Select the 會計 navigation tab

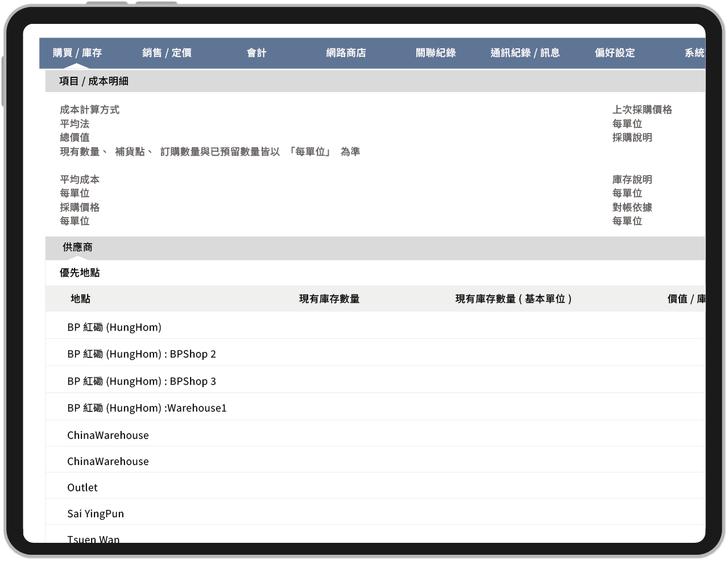coord(257,52)
